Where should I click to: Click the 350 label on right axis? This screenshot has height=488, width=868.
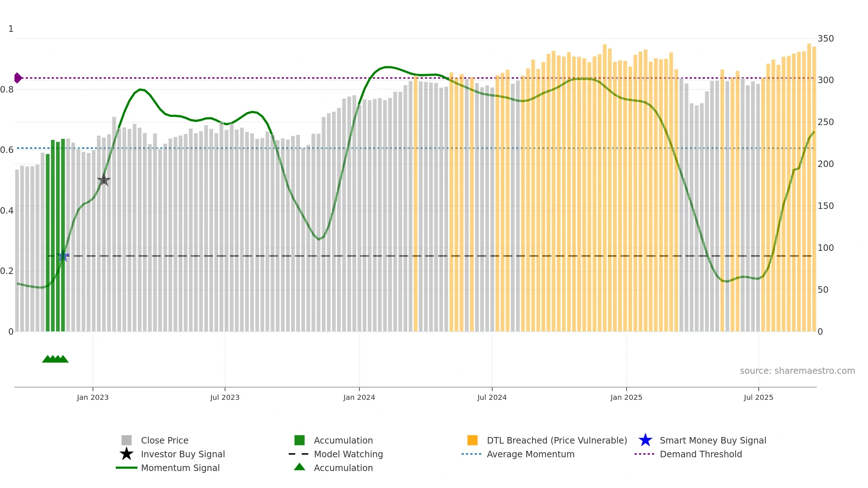pyautogui.click(x=826, y=39)
